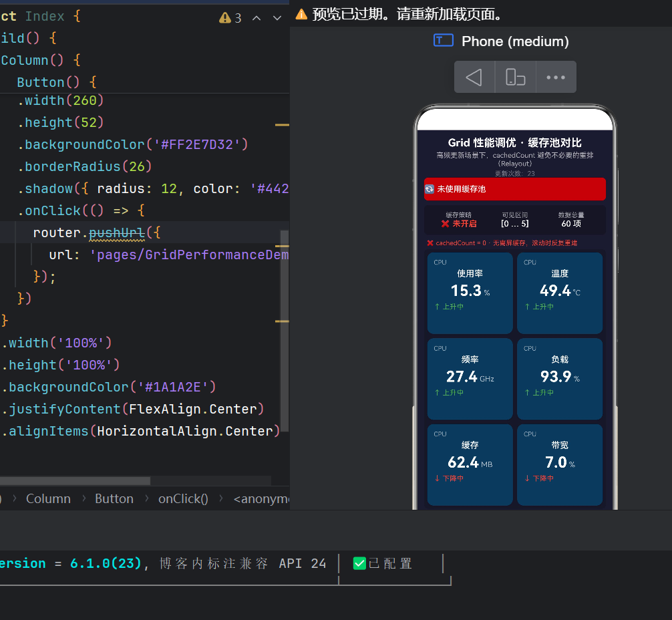The image size is (672, 620).
Task: Click the red X next to 未开启
Action: coord(446,224)
